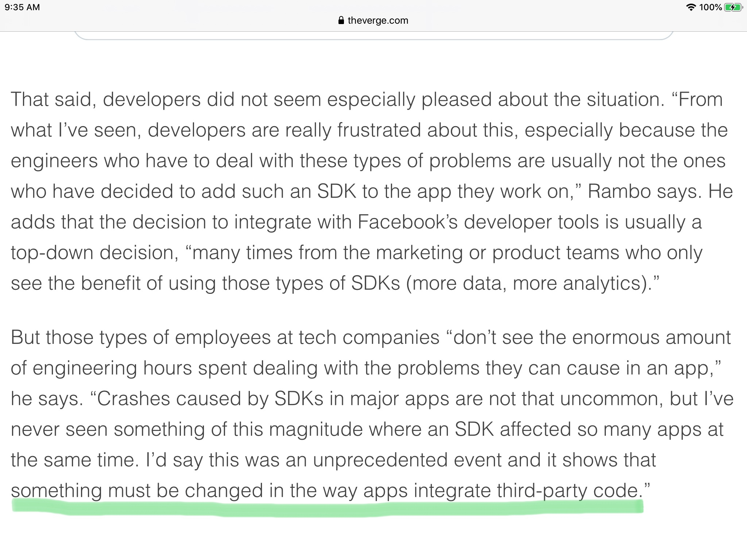Screen dimensions: 747x560
Task: Click the word "frustrated" in the article
Action: pyautogui.click(x=379, y=130)
